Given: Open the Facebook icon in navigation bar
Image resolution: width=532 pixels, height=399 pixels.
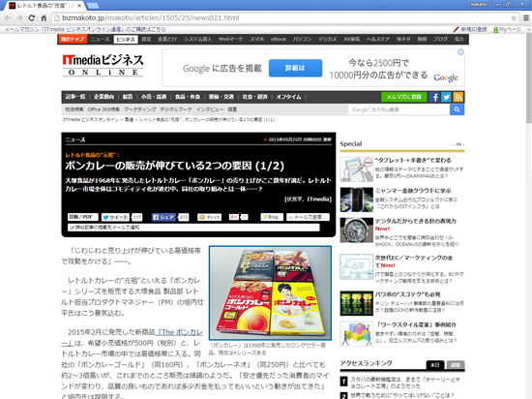Looking at the screenshot, I should 434,97.
